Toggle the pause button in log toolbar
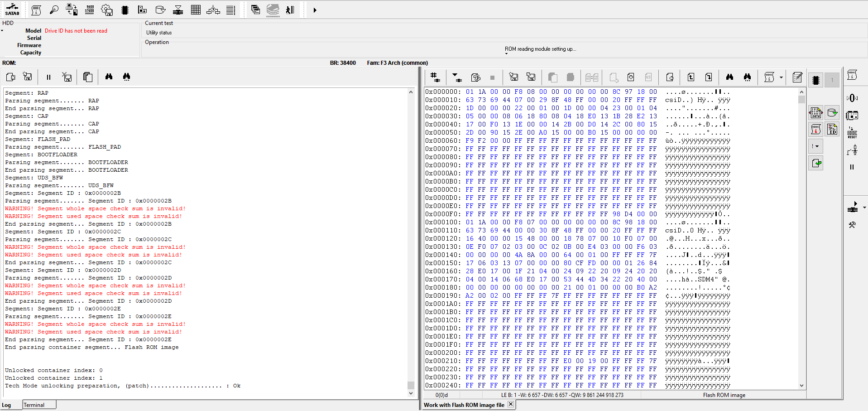This screenshot has width=868, height=411. click(x=48, y=77)
